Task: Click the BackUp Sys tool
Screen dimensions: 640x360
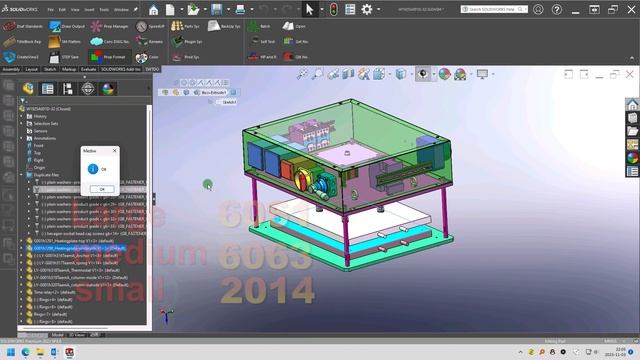Action: (224, 26)
